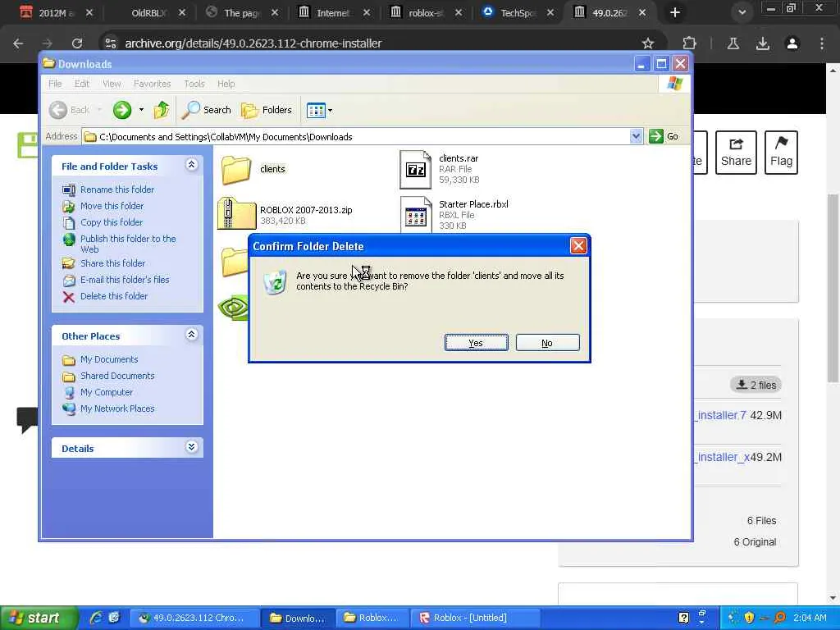Open the Help menu
This screenshot has height=630, width=840.
point(226,84)
